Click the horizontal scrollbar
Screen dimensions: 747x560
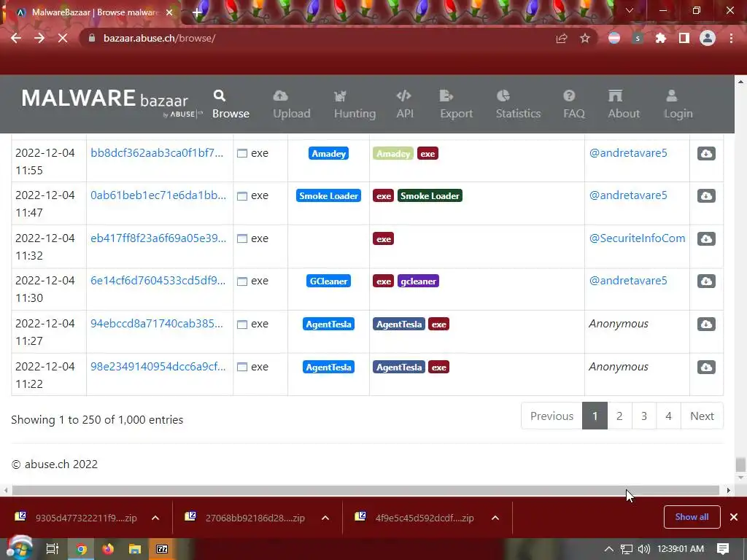click(365, 490)
